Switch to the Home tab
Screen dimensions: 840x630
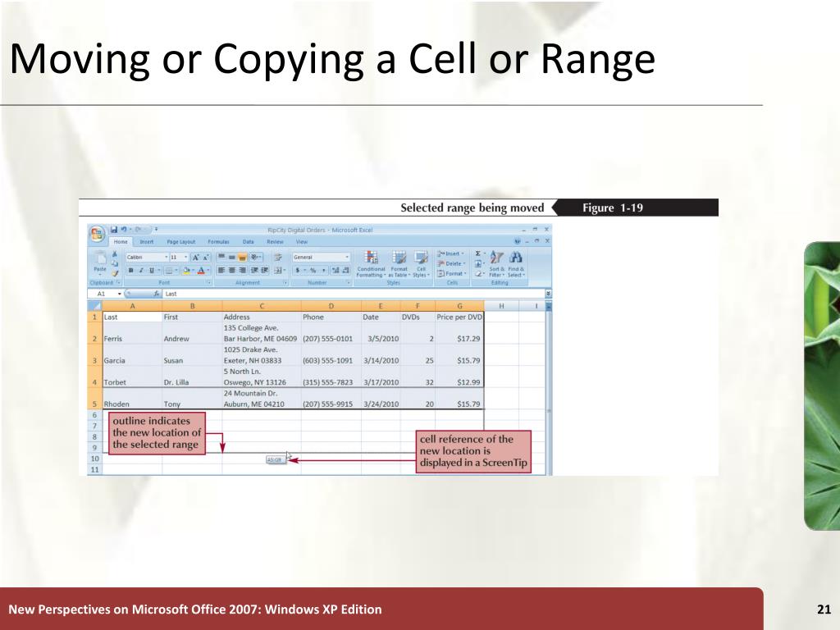[121, 242]
